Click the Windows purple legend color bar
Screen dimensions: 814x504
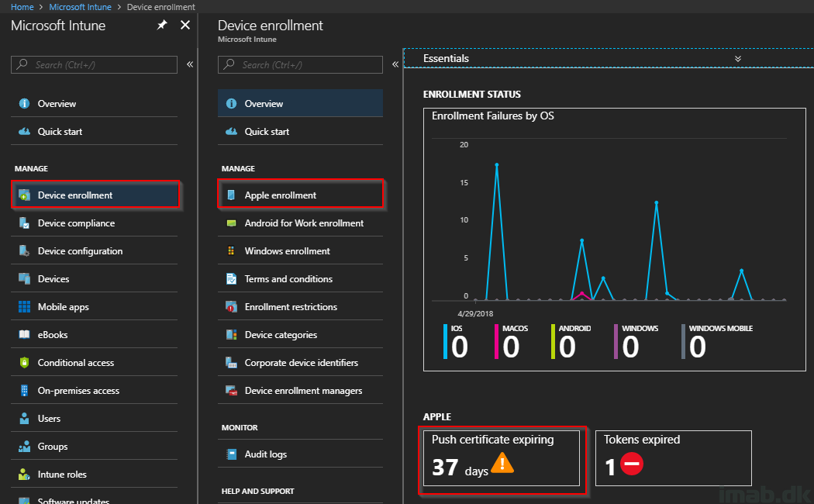[x=616, y=341]
